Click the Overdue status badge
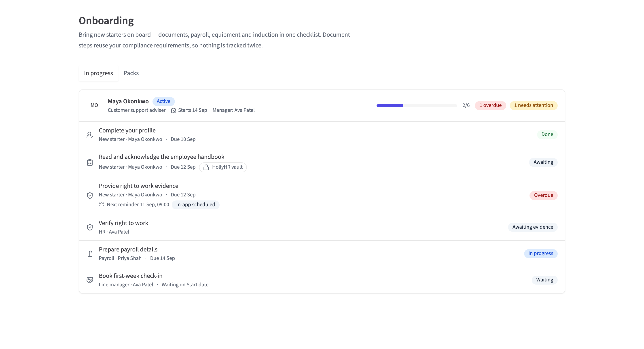Viewport: 644px width, 349px height. coord(544,195)
